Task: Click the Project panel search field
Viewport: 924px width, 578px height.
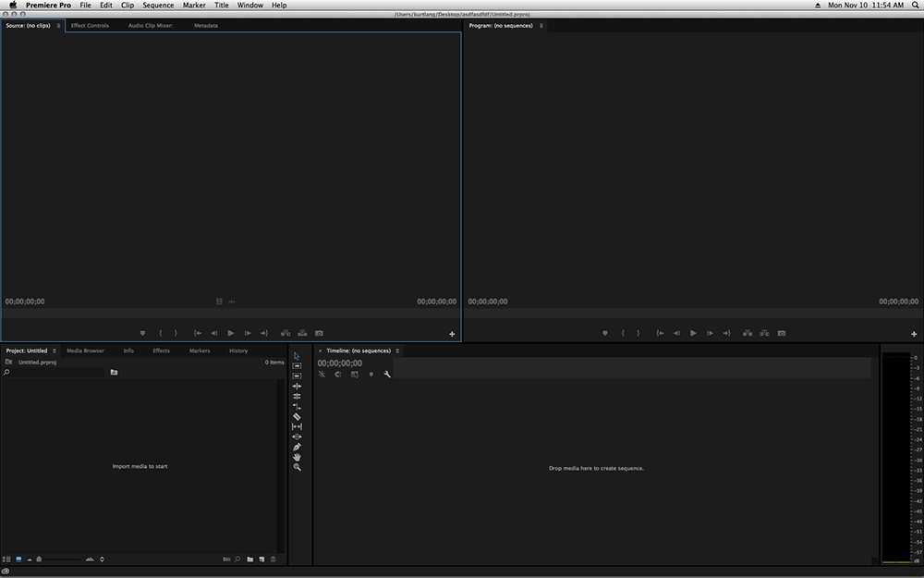Action: 55,372
